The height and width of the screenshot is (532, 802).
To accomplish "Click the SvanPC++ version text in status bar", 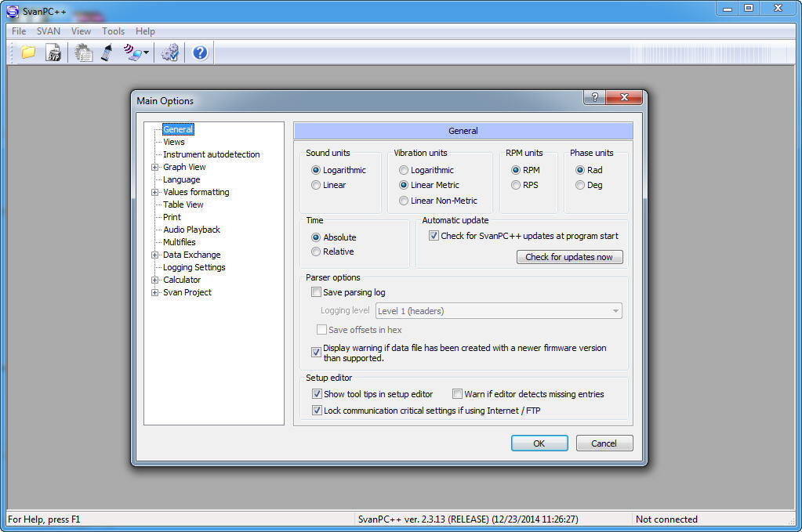I will [468, 519].
